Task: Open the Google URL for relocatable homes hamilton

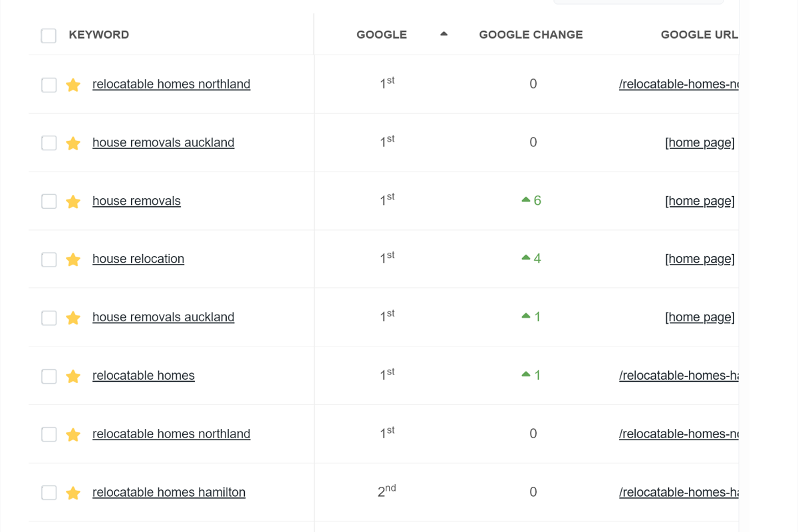Action: click(x=678, y=492)
